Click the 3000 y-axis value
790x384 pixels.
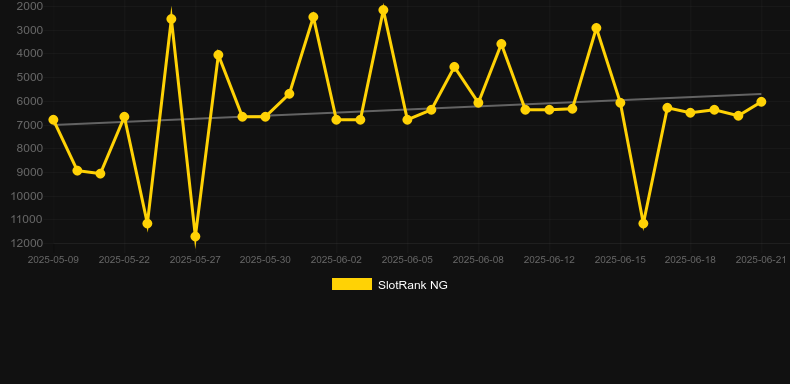point(30,30)
